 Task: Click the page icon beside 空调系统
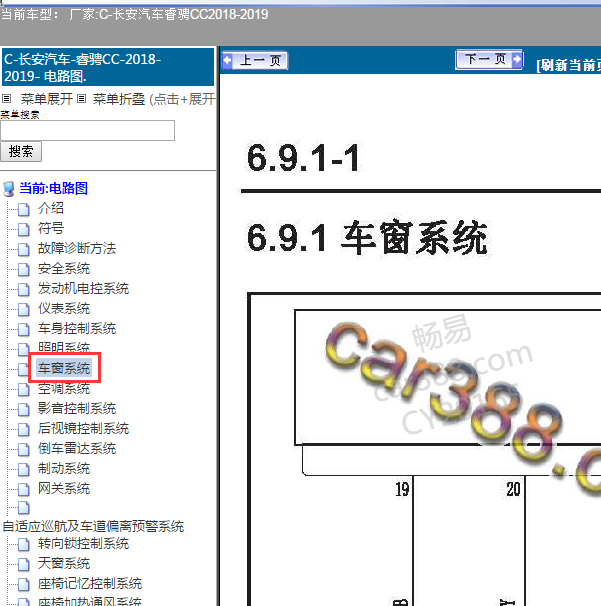pyautogui.click(x=24, y=390)
